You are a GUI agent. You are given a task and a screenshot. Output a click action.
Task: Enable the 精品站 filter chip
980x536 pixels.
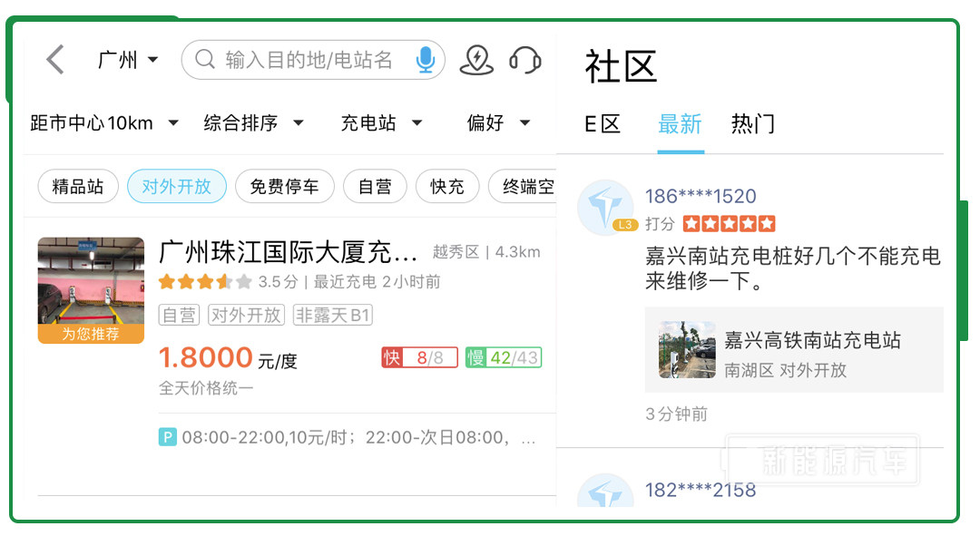pos(77,187)
